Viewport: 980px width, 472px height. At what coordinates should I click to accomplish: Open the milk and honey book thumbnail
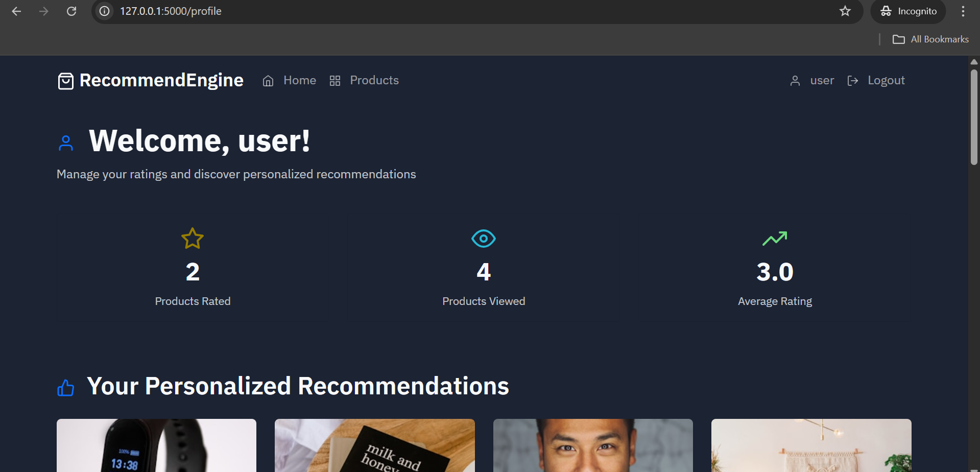coord(375,445)
